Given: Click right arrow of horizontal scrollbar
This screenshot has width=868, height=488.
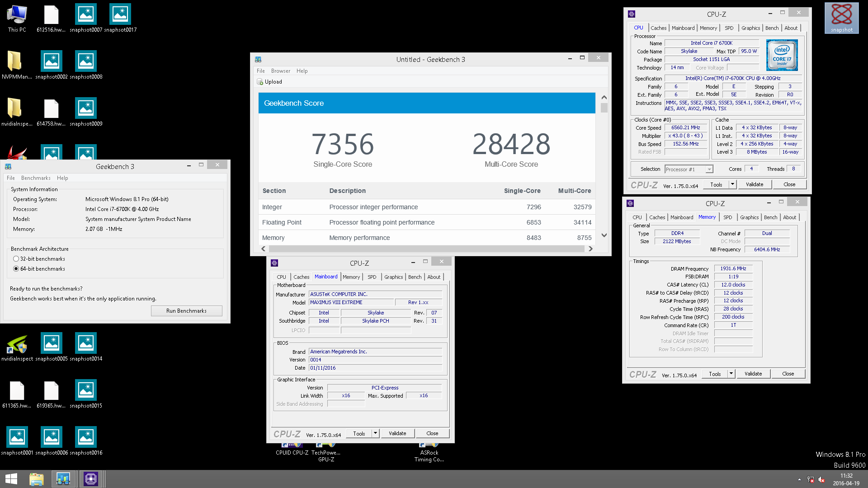Looking at the screenshot, I should [x=590, y=249].
